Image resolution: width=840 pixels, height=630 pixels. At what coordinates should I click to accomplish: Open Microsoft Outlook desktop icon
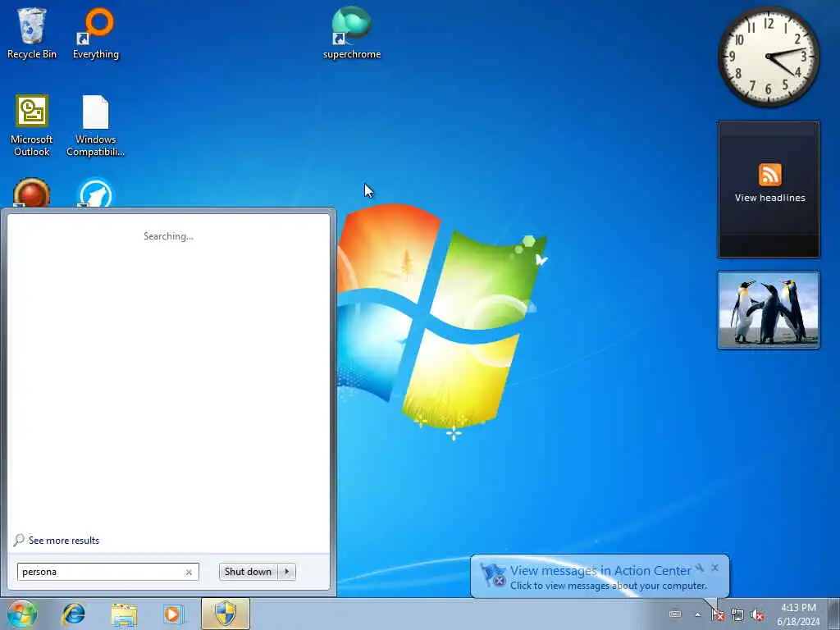pos(32,126)
